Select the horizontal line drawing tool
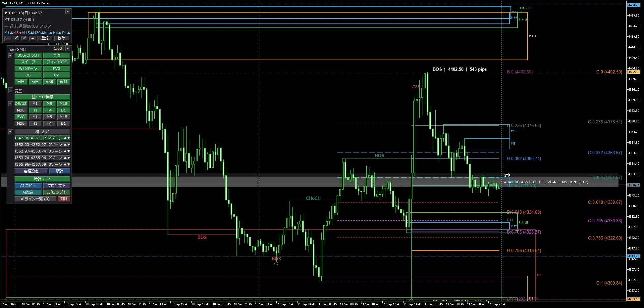Screen dimensions: 644x308 coord(8,38)
